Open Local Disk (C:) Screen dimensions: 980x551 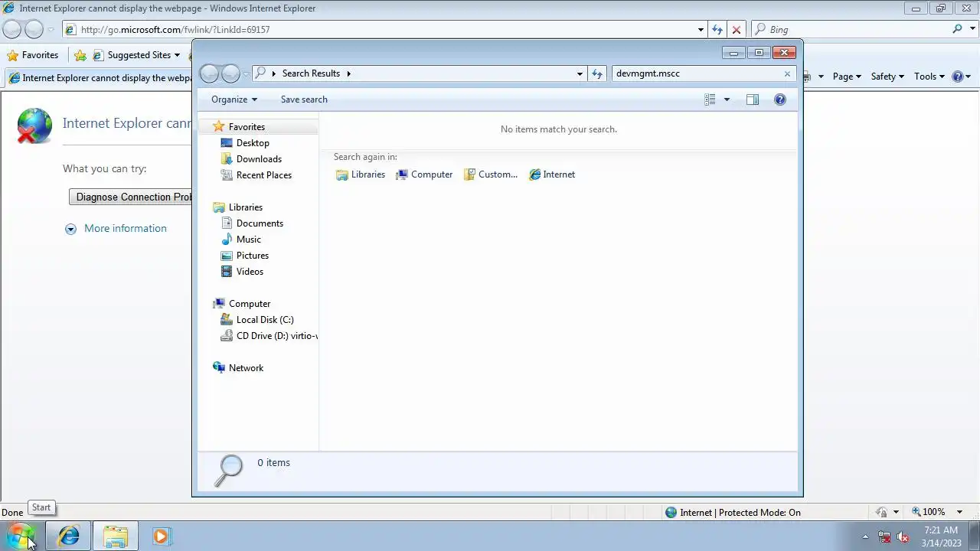pos(265,320)
